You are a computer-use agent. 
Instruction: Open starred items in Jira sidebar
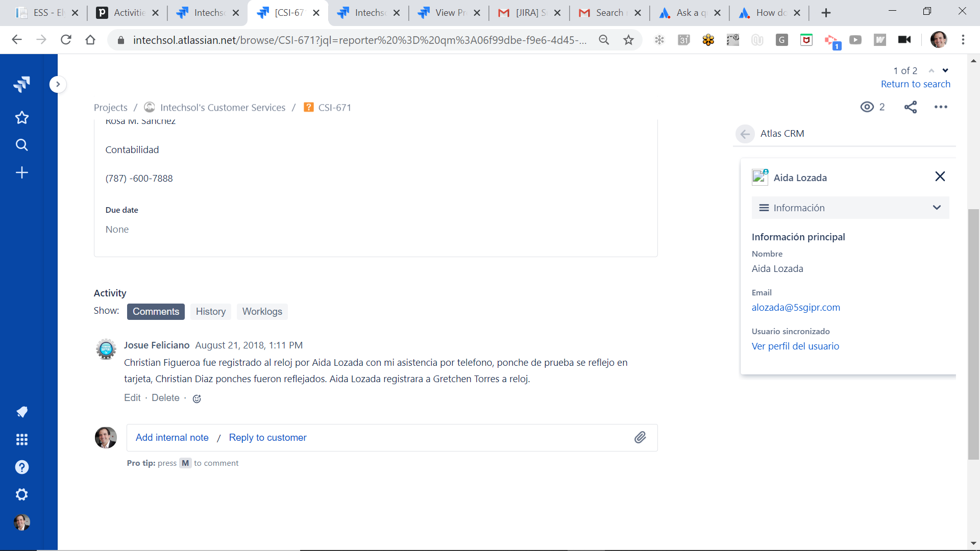21,118
